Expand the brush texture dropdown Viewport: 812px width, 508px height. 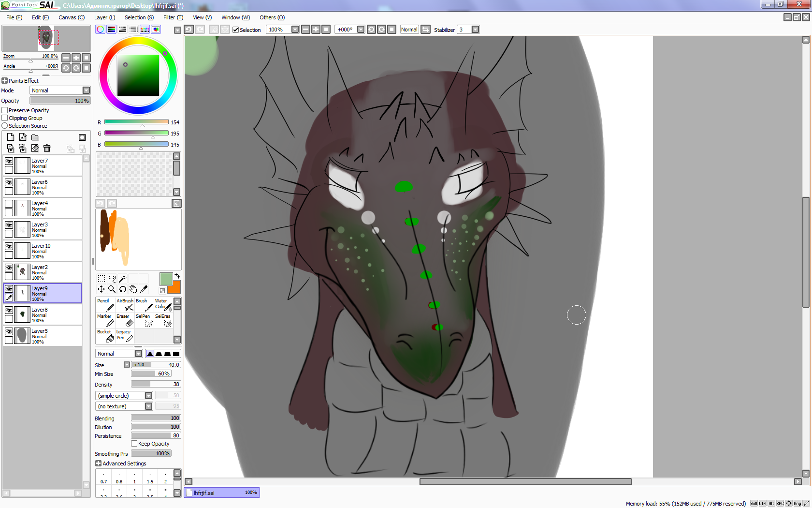click(x=148, y=406)
